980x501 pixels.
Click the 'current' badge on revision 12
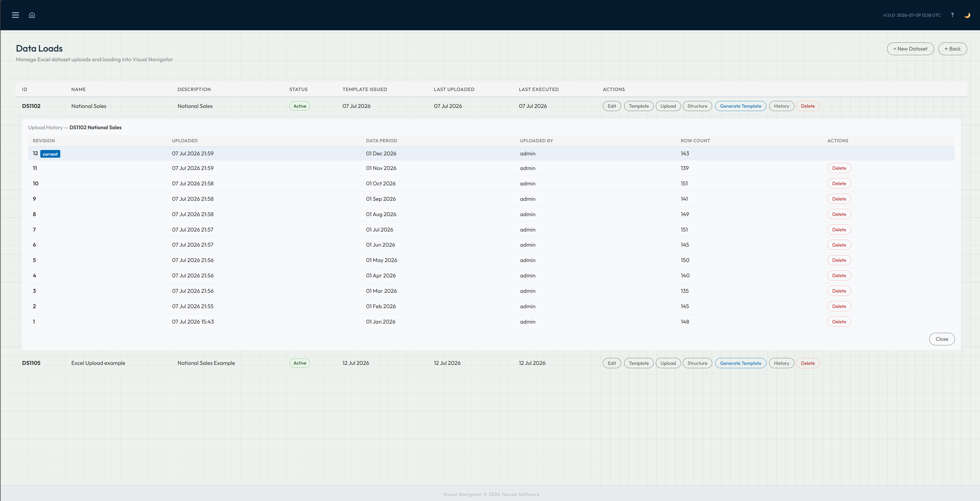pyautogui.click(x=50, y=154)
